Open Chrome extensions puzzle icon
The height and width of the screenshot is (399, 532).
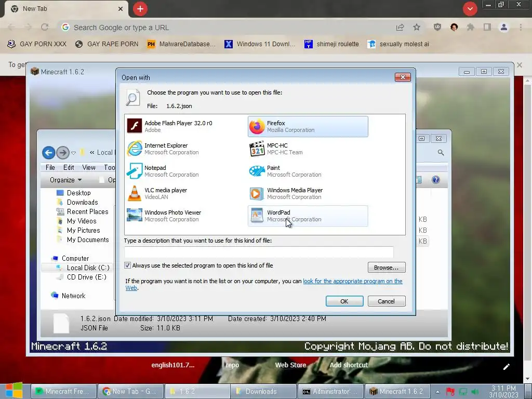point(470,27)
